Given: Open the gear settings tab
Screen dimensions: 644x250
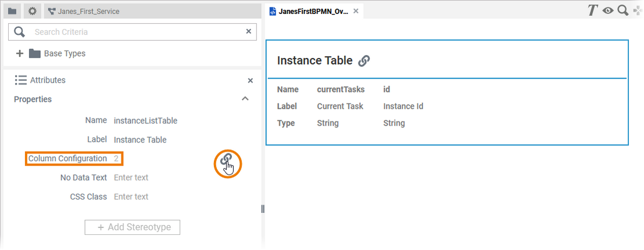Looking at the screenshot, I should click(x=33, y=11).
